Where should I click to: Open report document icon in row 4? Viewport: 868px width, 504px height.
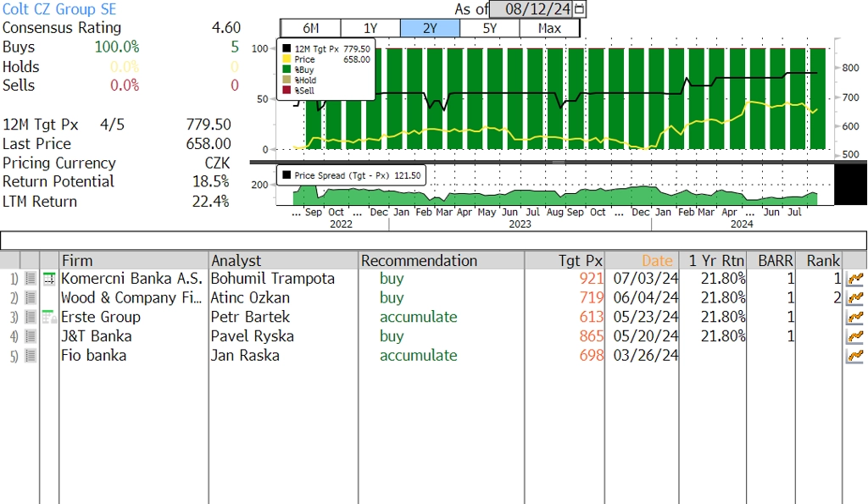coord(31,336)
